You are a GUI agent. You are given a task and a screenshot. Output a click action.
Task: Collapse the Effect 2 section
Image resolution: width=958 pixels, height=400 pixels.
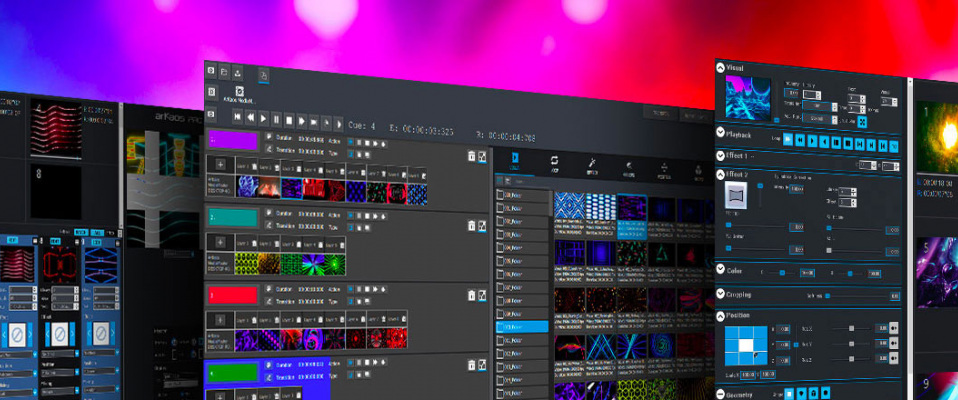coord(721,175)
